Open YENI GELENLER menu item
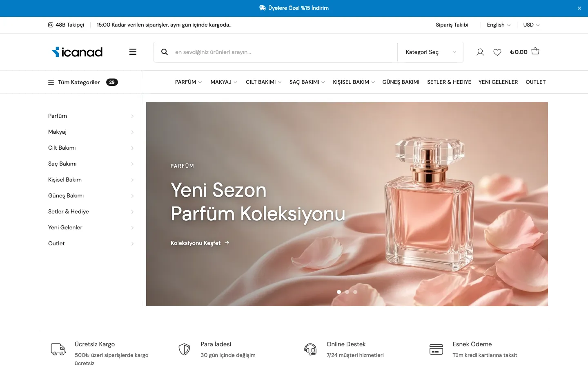The width and height of the screenshot is (588, 368). click(498, 82)
